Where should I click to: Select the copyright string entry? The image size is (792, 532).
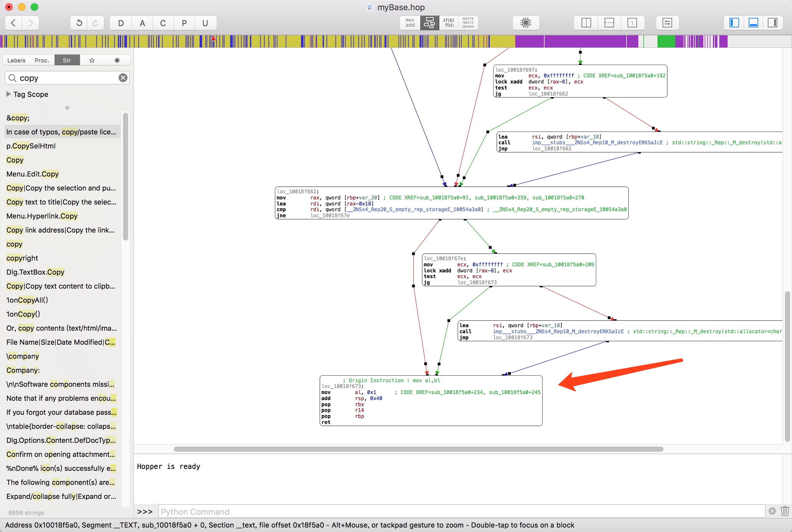pos(22,258)
